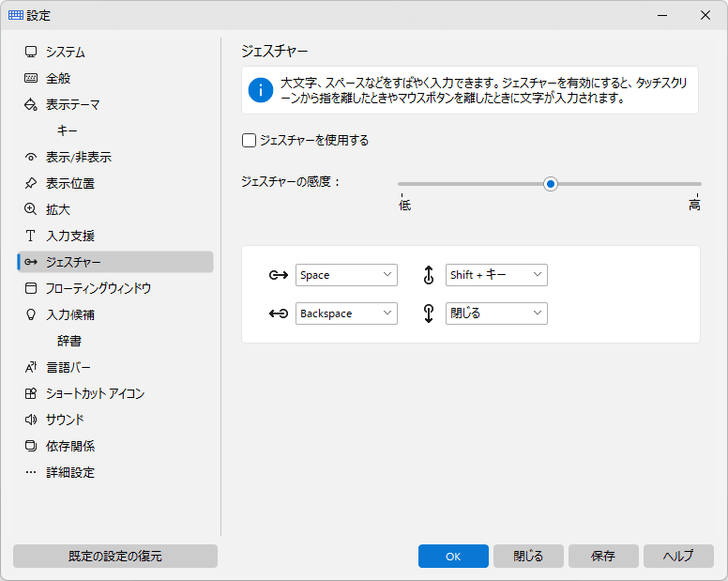The width and height of the screenshot is (728, 581).
Task: Close the 設定 window with X
Action: [x=705, y=15]
